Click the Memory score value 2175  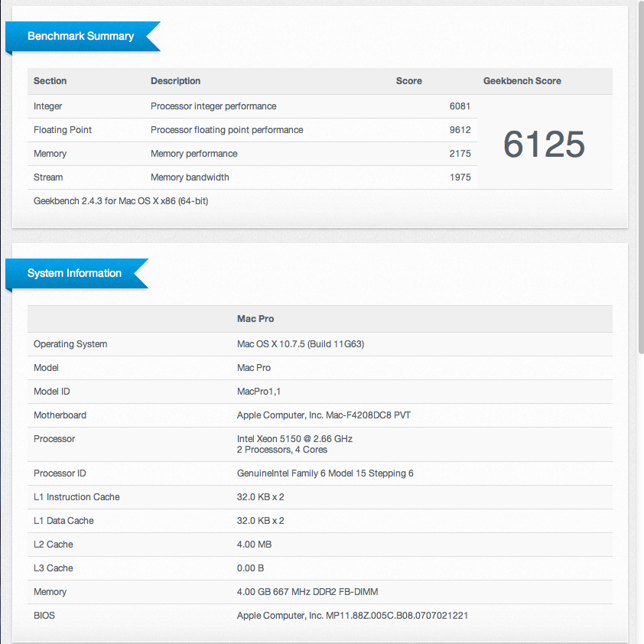[460, 154]
